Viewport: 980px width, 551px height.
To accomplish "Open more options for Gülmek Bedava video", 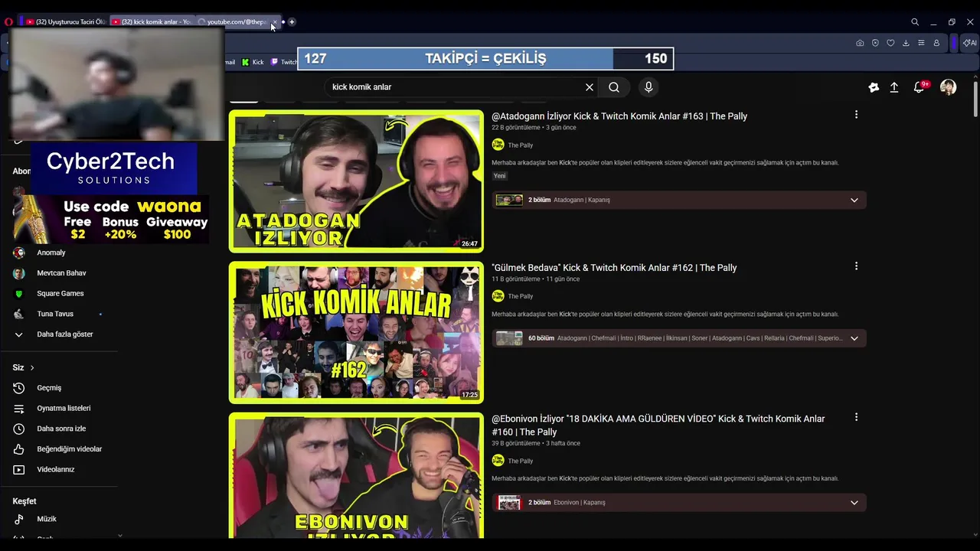I will [x=856, y=266].
